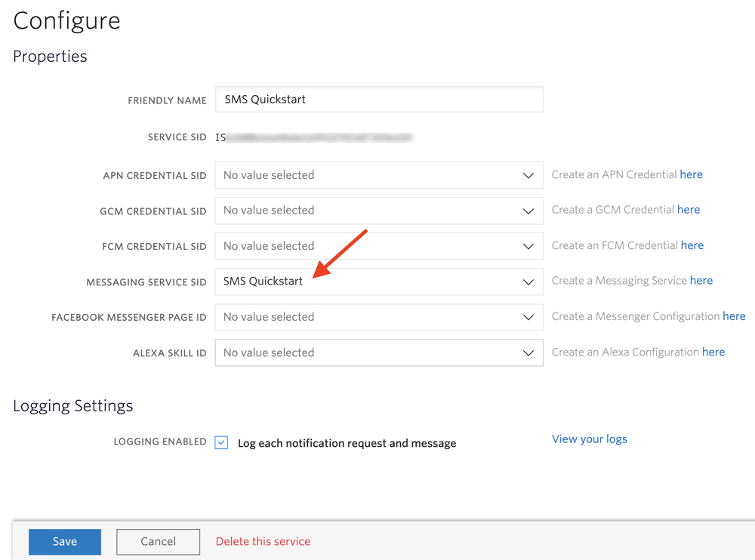The image size is (755, 560).
Task: Open link to create an FCM Credential
Action: tap(692, 245)
